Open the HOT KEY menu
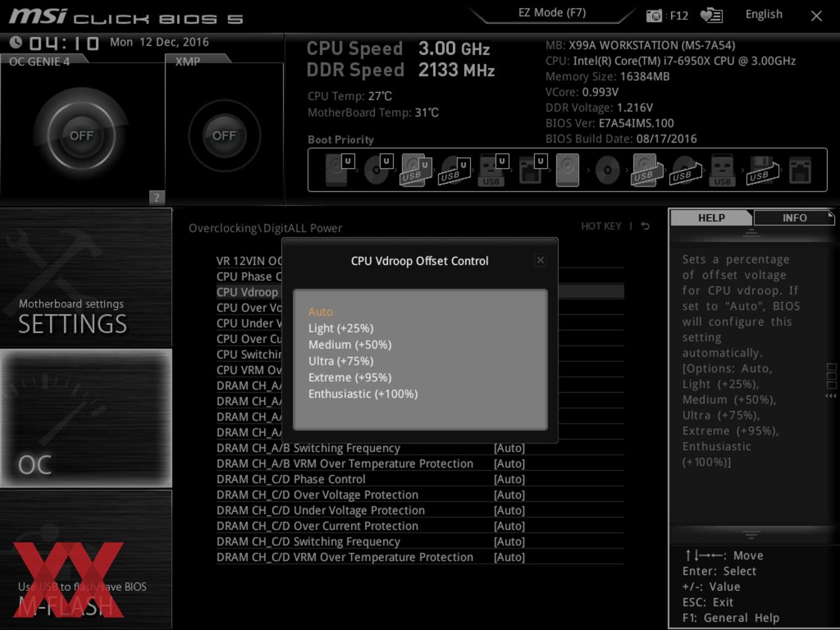Screen dimensions: 840x630 601,226
